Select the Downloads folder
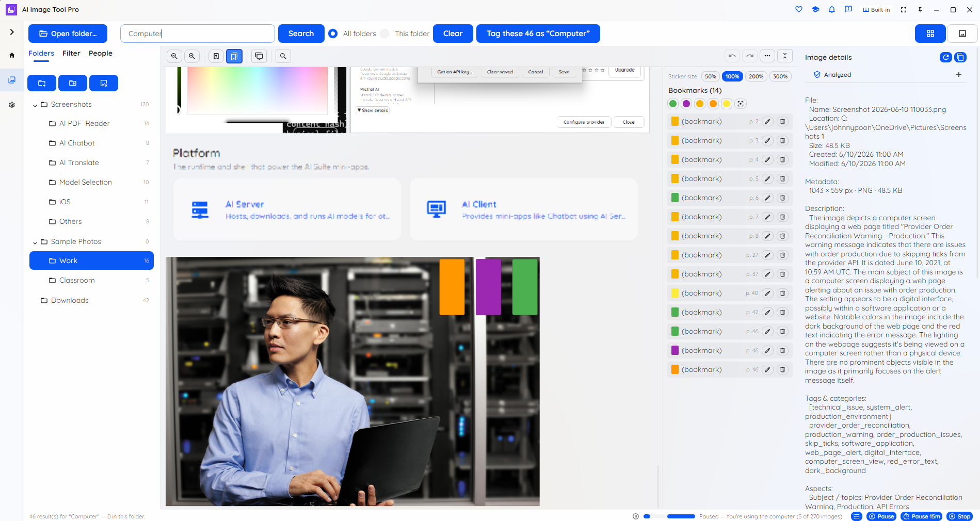This screenshot has width=980, height=521. pyautogui.click(x=91, y=301)
